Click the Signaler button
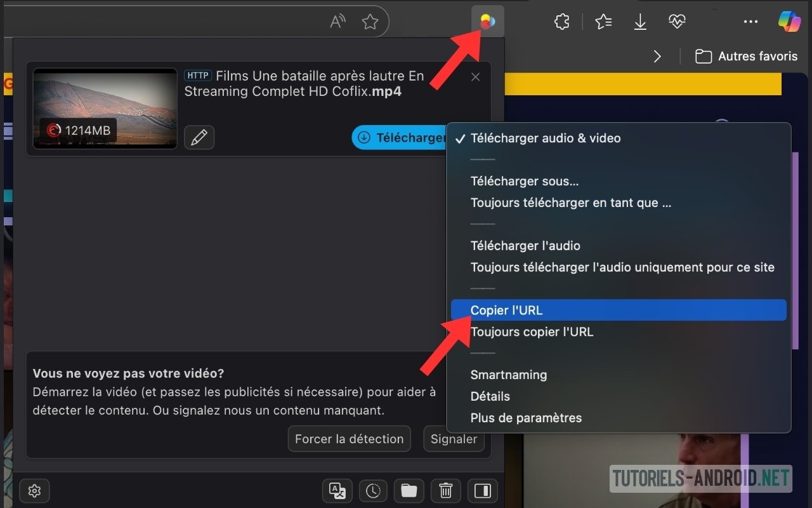Image resolution: width=812 pixels, height=508 pixels. [x=454, y=439]
